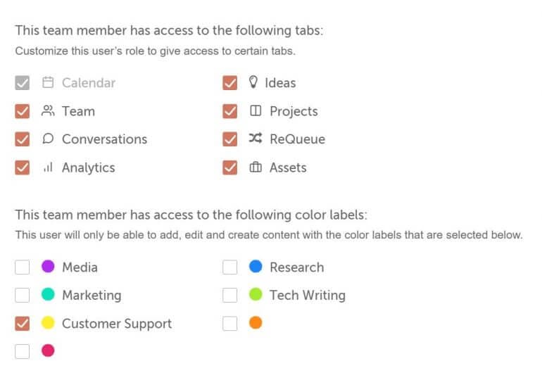
Task: Click the Calendar tab icon
Action: click(x=48, y=82)
